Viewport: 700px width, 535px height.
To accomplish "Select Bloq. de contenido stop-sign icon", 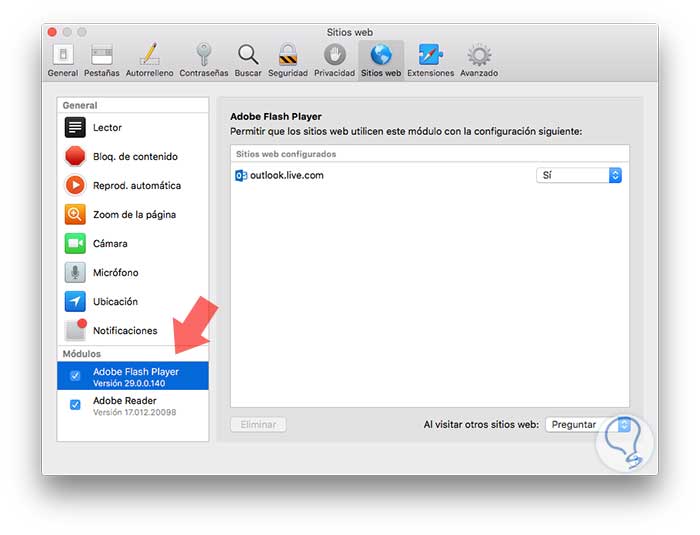I will 75,156.
